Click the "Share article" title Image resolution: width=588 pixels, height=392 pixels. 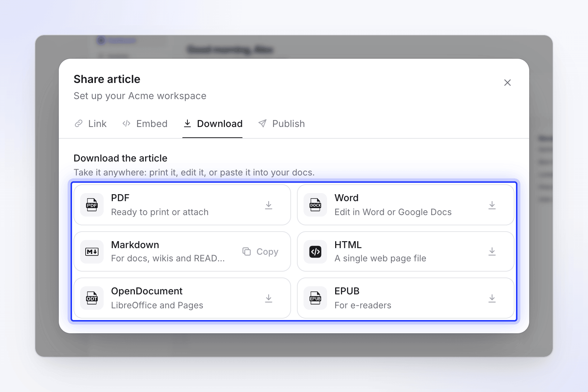pyautogui.click(x=107, y=79)
